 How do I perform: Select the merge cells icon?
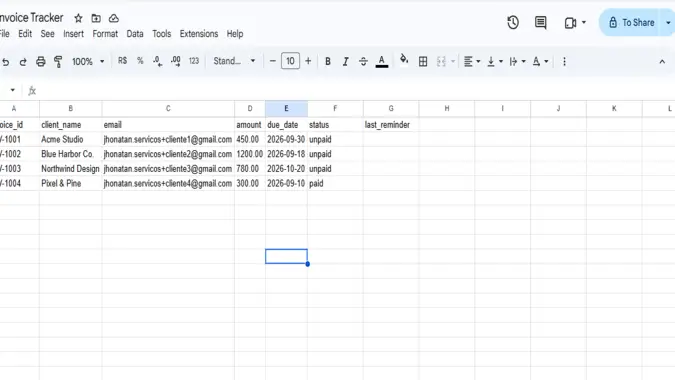pos(441,62)
